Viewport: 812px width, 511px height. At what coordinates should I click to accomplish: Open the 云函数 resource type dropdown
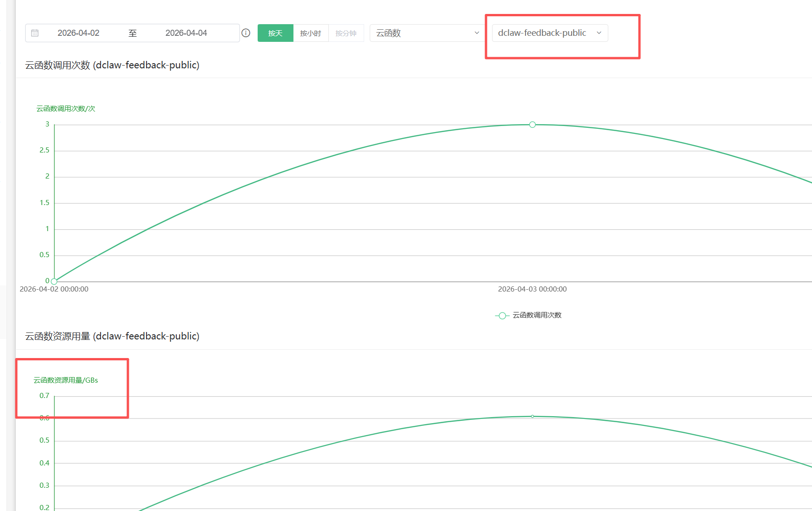426,33
